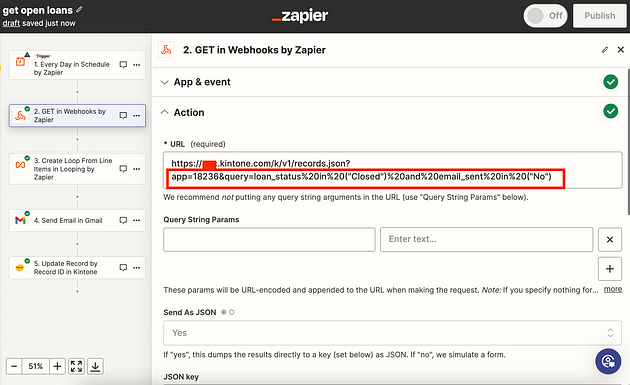This screenshot has width=630, height=385.
Task: Fit zap to view with expand icon
Action: point(76,366)
